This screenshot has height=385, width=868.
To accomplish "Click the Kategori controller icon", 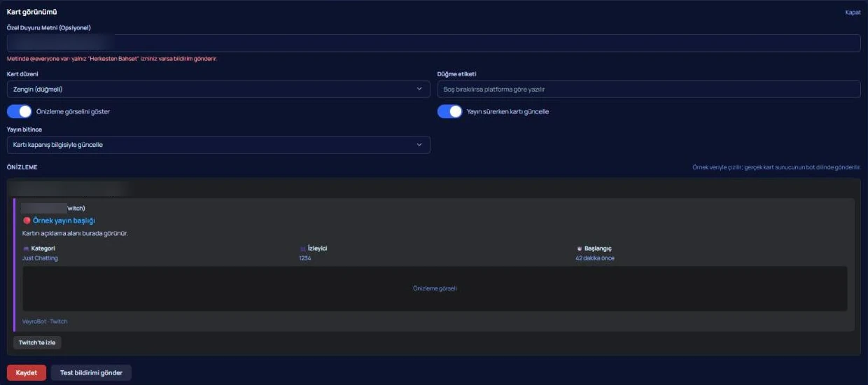I will coord(26,248).
